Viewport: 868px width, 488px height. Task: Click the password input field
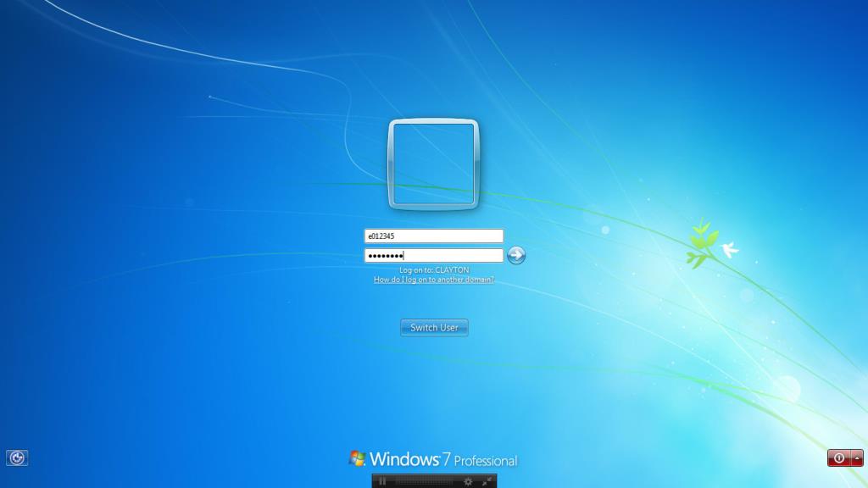(x=433, y=255)
